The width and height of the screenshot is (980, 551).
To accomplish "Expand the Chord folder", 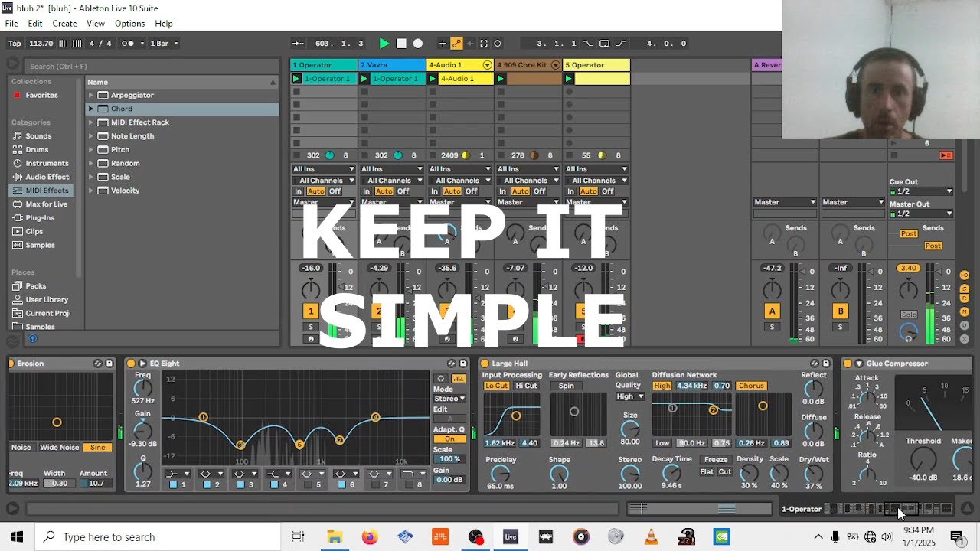I will click(x=91, y=109).
